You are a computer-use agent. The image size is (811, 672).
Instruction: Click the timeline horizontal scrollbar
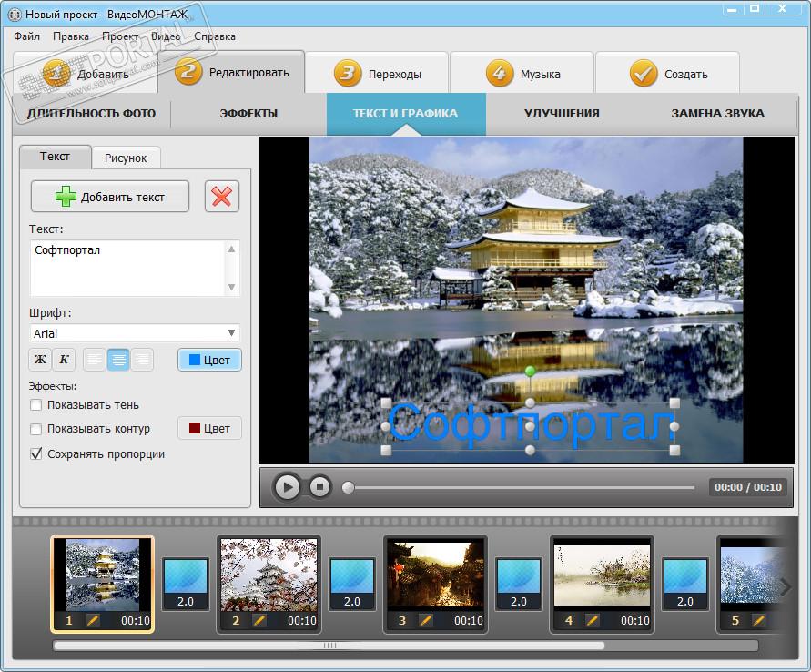329,645
